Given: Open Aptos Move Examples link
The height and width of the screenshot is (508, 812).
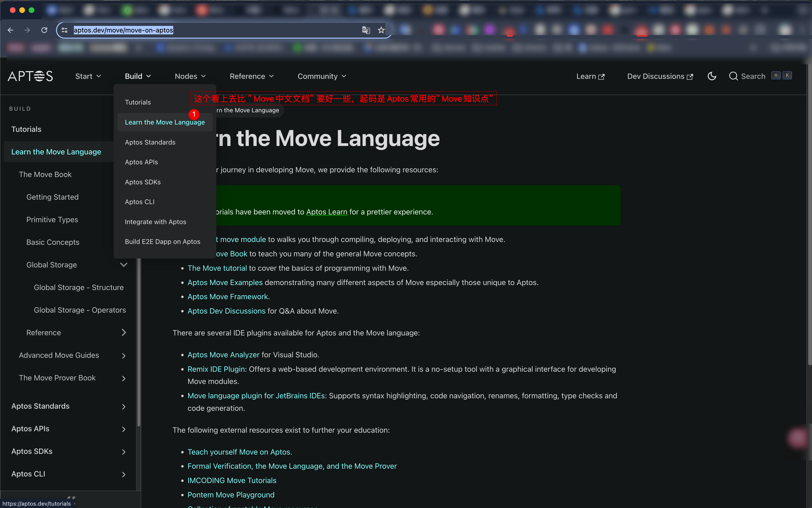Looking at the screenshot, I should point(225,282).
